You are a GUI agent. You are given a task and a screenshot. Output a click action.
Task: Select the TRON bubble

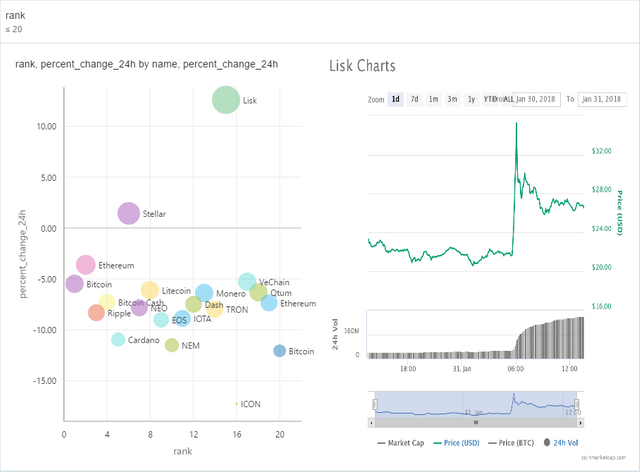click(215, 309)
